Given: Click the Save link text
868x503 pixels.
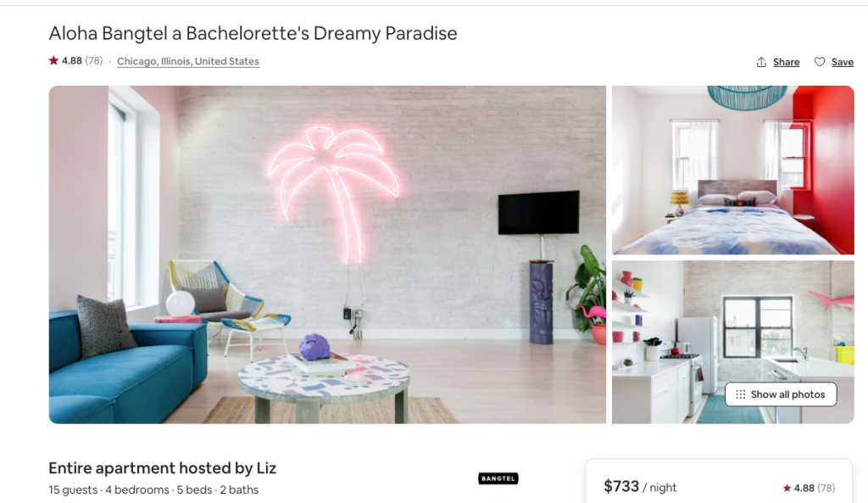Looking at the screenshot, I should (842, 62).
